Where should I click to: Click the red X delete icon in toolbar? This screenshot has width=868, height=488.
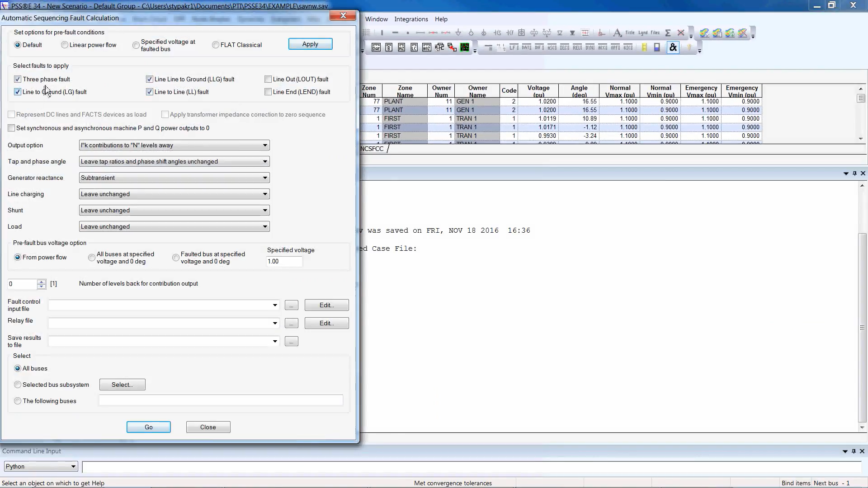tap(681, 33)
